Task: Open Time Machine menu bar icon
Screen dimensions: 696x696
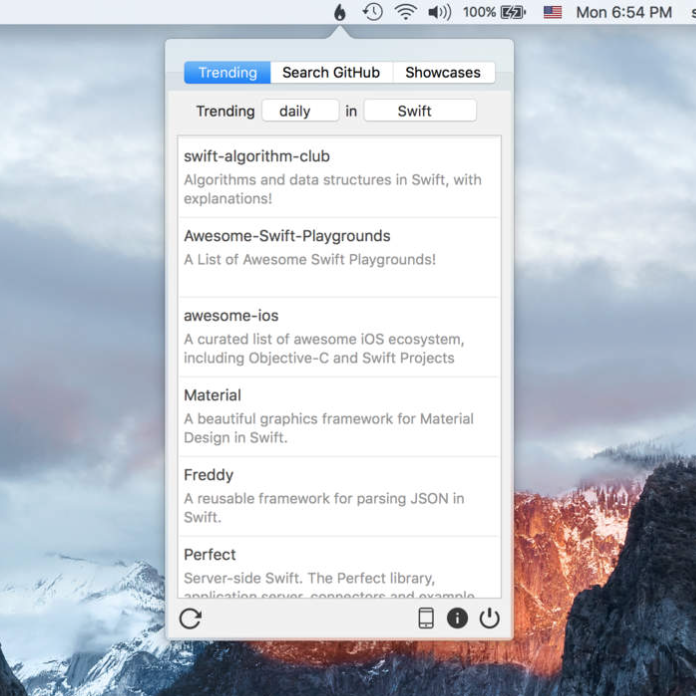Action: tap(372, 12)
